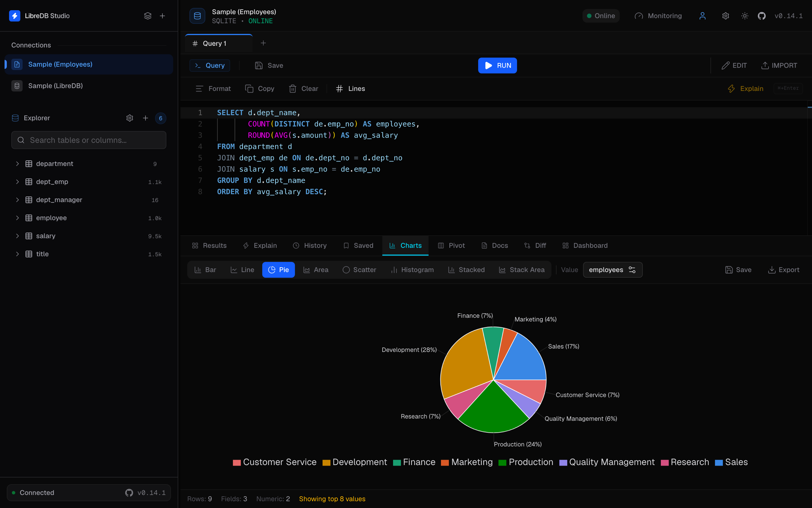Screen dimensions: 812x508
Task: Switch to Query mode button
Action: coord(210,65)
